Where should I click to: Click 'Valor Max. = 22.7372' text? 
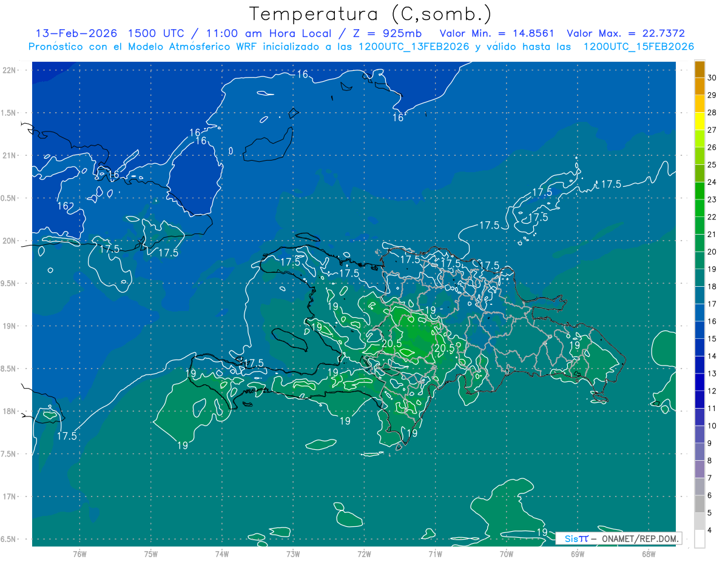(x=625, y=33)
